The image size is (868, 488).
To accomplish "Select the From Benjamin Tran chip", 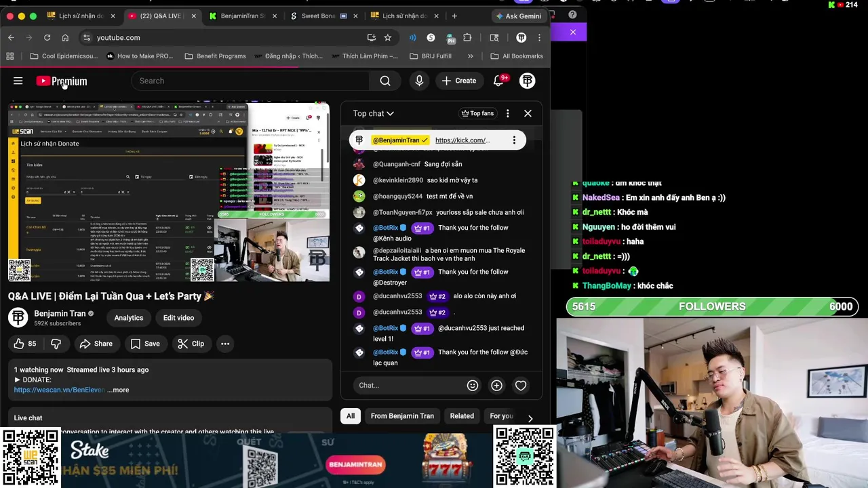I will coord(402,416).
